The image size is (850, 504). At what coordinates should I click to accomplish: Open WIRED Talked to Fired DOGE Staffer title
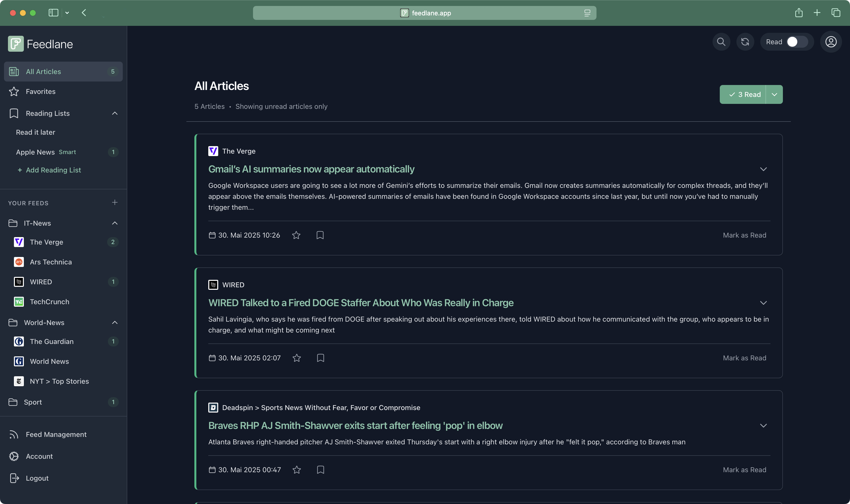361,303
